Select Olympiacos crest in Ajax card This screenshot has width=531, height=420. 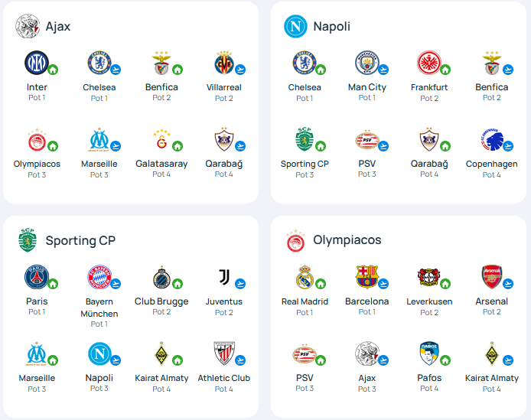pos(37,139)
